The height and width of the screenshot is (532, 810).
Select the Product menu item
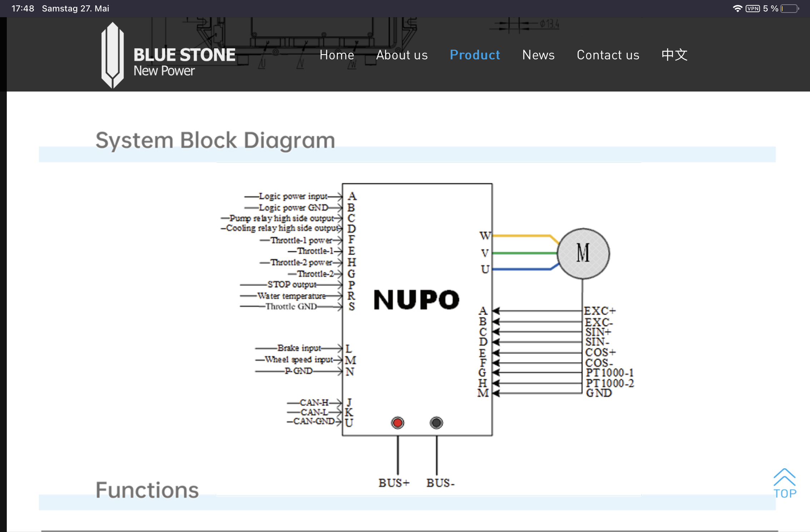475,55
